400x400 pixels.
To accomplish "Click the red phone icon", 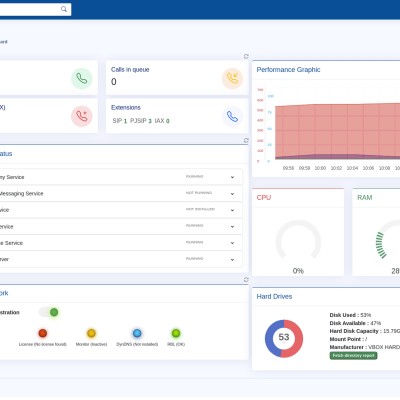I will point(82,116).
